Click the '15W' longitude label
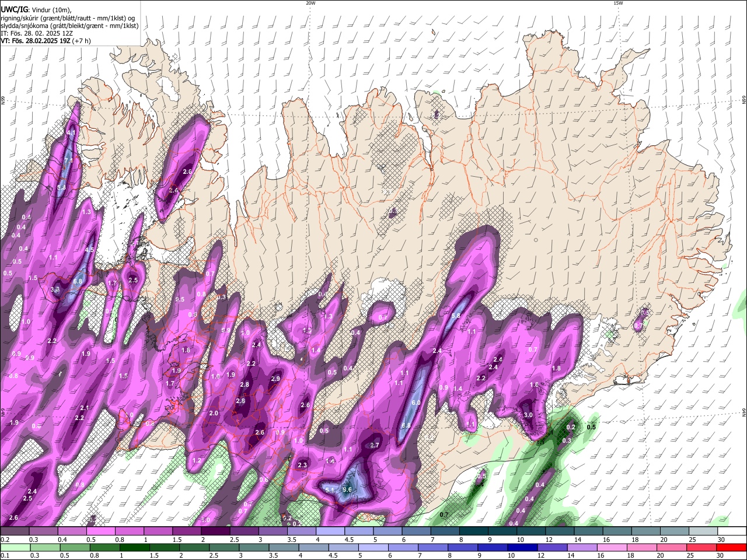The height and width of the screenshot is (560, 747). (618, 3)
